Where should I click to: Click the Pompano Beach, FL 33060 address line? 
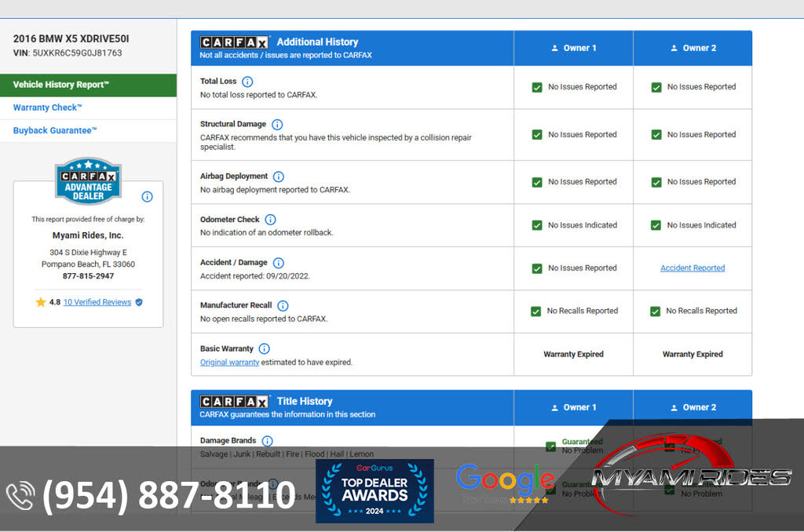click(88, 264)
